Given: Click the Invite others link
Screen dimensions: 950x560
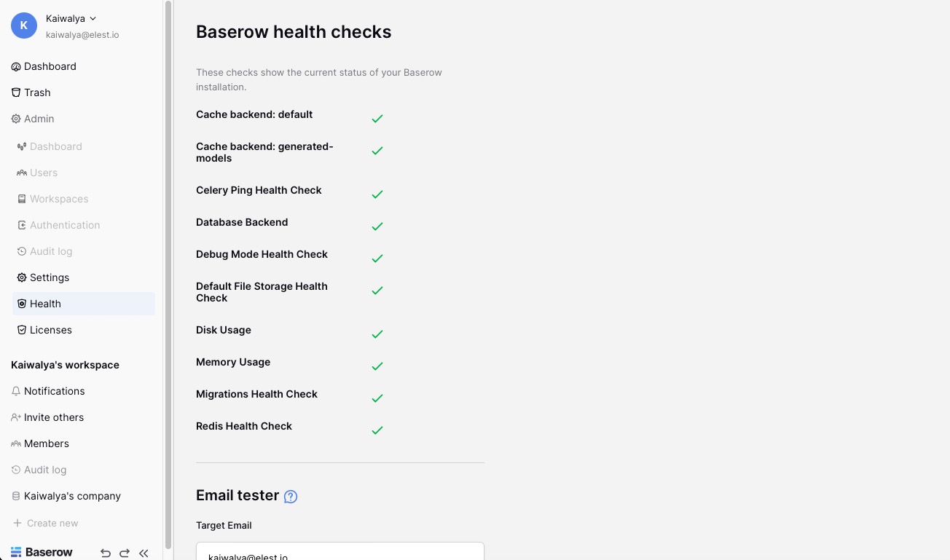Looking at the screenshot, I should [x=53, y=417].
